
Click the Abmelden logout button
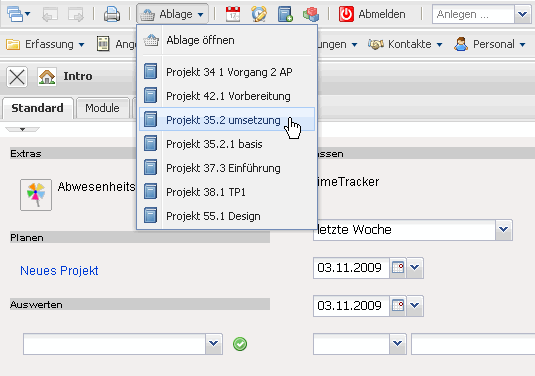pyautogui.click(x=373, y=14)
